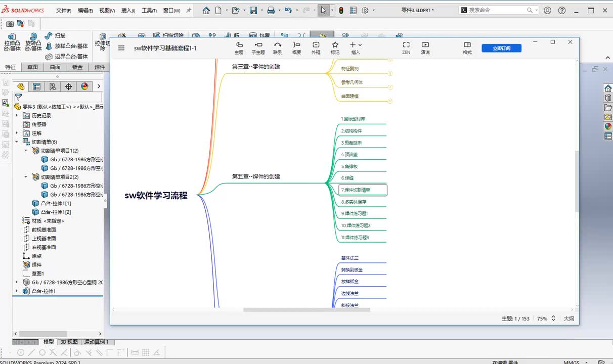Viewport: 613px width, 364px height.
Task: Open the 工具 menu
Action: [x=149, y=11]
